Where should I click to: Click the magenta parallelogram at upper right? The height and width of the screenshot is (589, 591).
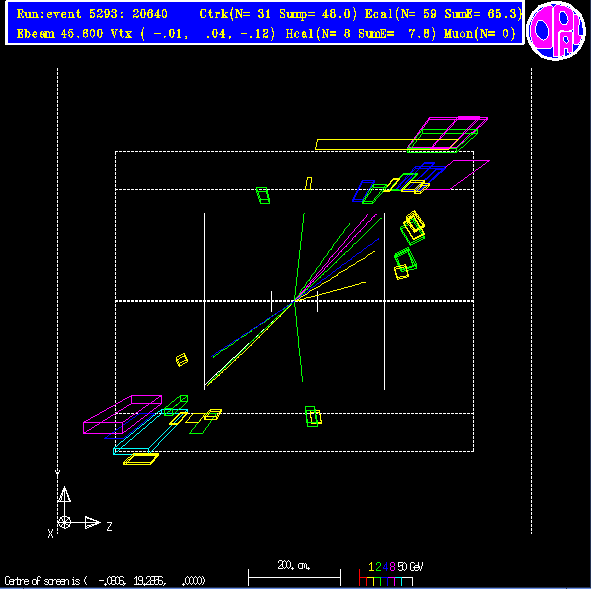tap(458, 175)
